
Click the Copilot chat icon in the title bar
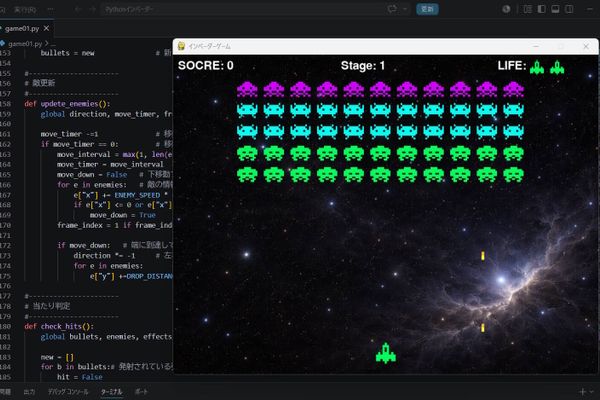[x=392, y=9]
